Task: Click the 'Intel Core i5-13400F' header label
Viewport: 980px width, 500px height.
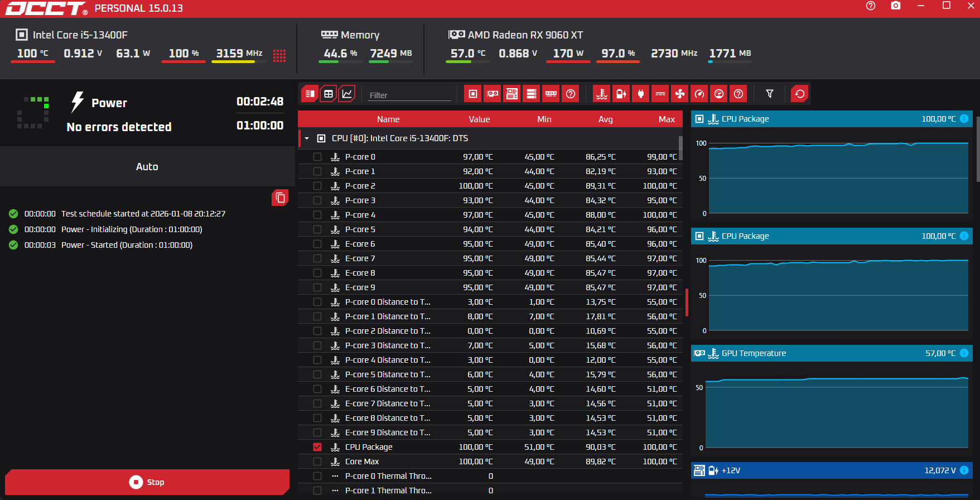Action: click(80, 35)
